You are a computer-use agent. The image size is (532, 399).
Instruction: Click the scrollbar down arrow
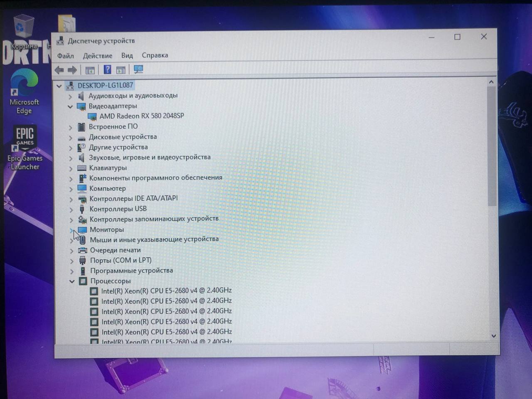(x=493, y=336)
